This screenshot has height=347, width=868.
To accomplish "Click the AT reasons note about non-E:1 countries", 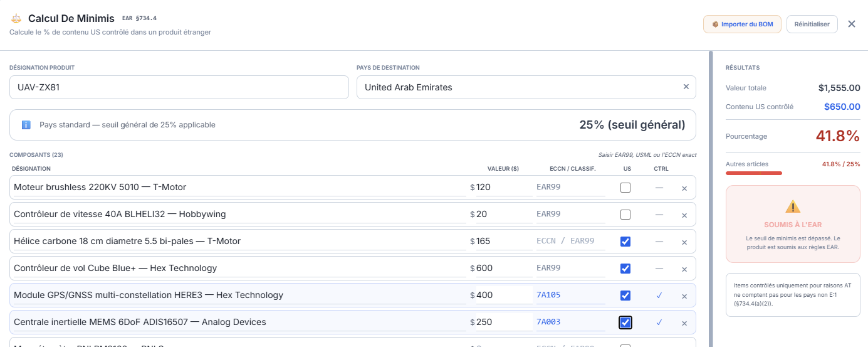I will tap(793, 294).
